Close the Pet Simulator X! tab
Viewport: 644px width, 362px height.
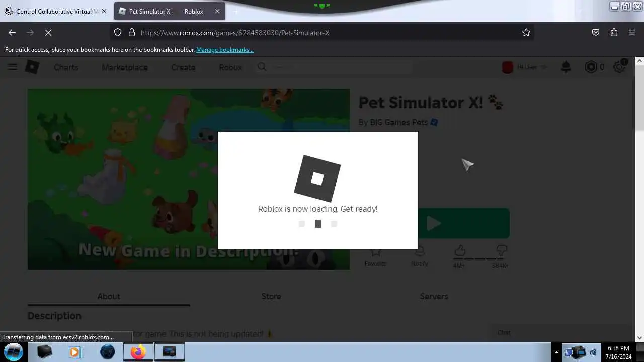point(217,11)
